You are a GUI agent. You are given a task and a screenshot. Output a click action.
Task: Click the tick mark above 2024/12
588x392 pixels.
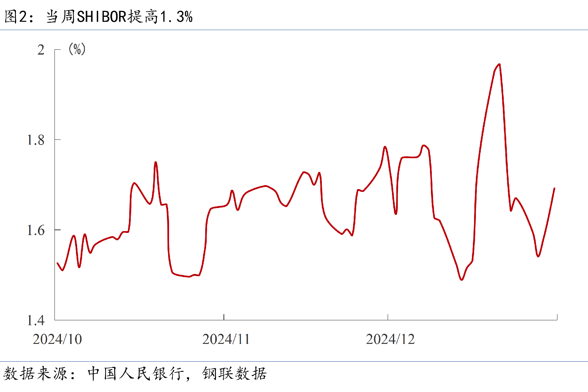pyautogui.click(x=388, y=317)
